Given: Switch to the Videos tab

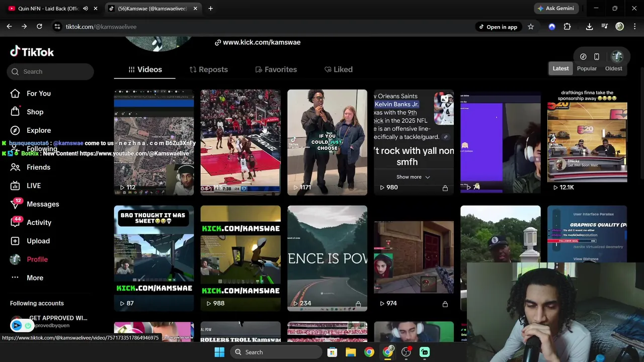Looking at the screenshot, I should click(x=145, y=69).
